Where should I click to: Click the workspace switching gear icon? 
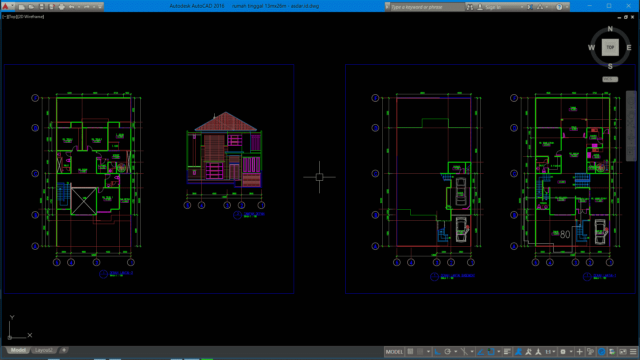click(563, 352)
